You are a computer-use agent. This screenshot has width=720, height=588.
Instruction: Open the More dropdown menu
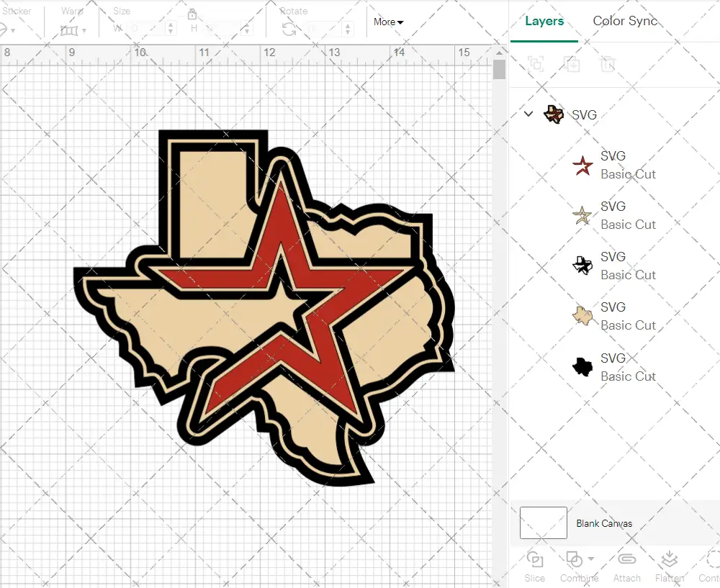tap(388, 22)
